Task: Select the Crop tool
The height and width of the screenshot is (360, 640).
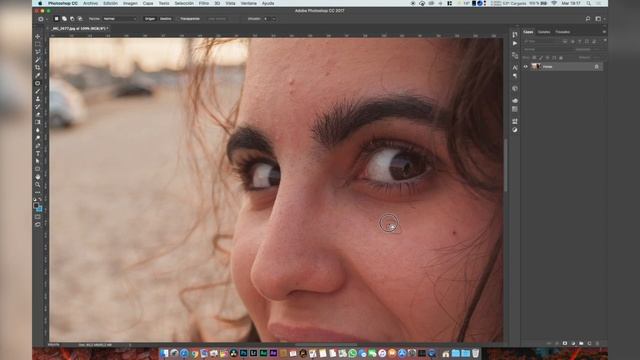Action: tap(38, 67)
